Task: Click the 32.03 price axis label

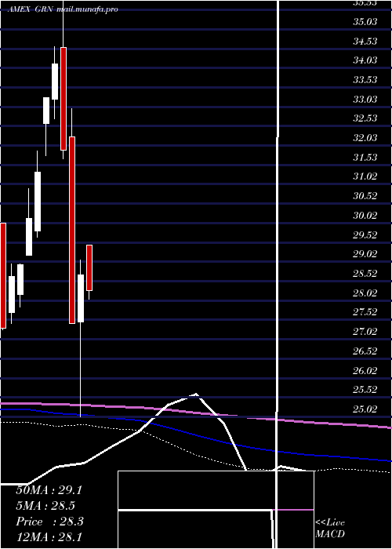Action: click(x=365, y=138)
